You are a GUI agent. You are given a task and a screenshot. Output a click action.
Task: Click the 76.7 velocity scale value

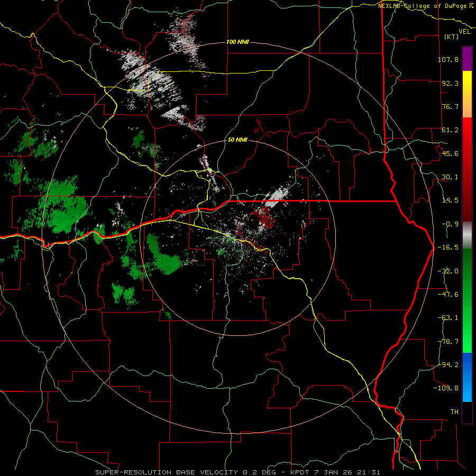tap(450, 106)
